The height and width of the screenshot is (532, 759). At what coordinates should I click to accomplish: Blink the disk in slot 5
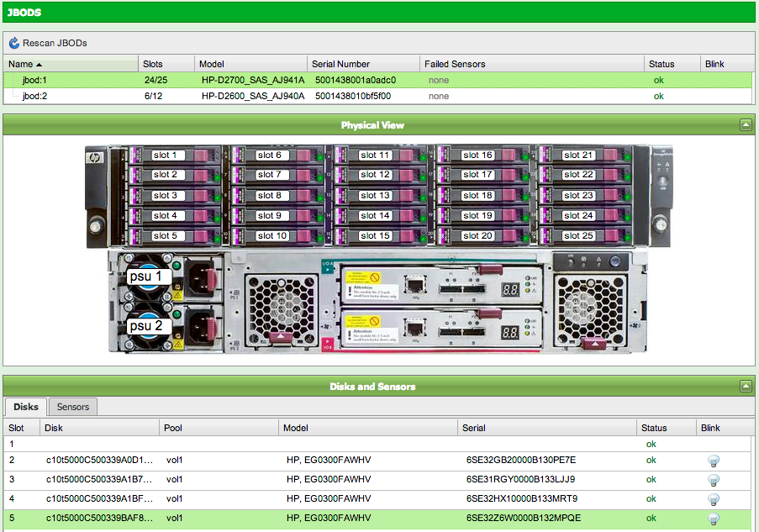[x=713, y=519]
